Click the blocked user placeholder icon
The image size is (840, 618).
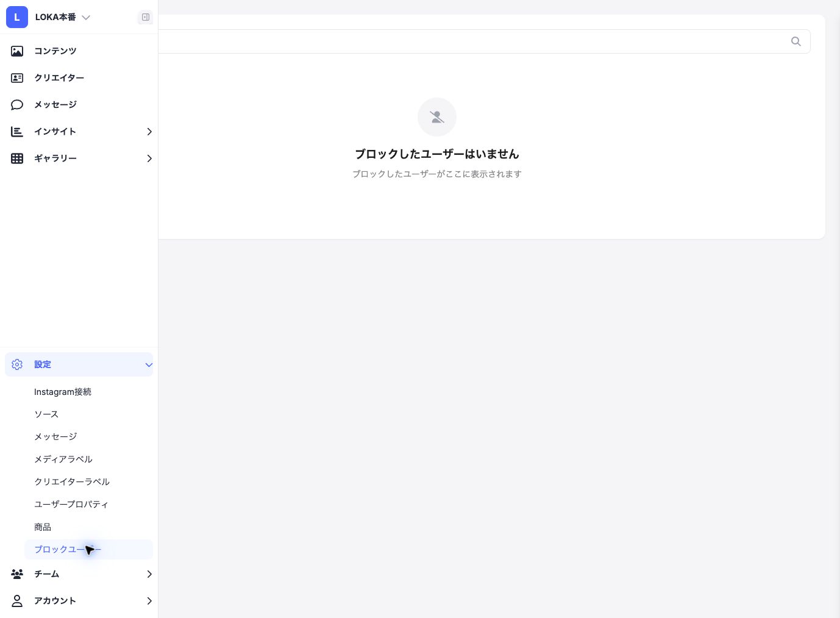[x=437, y=117]
